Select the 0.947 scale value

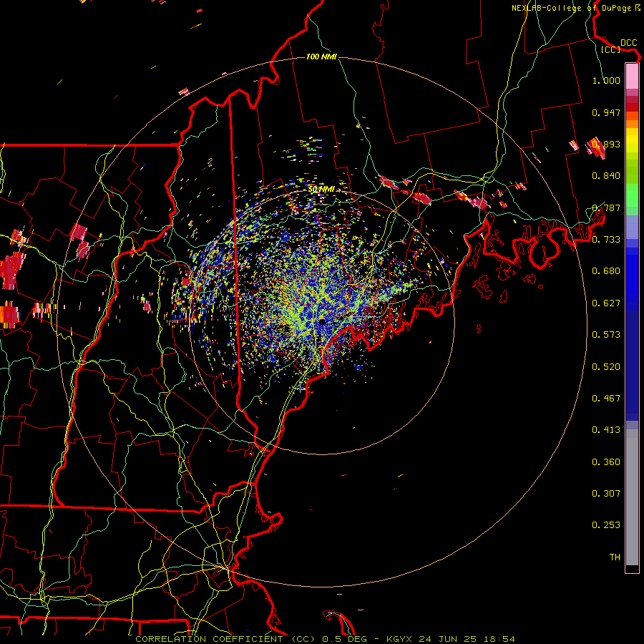[x=606, y=112]
